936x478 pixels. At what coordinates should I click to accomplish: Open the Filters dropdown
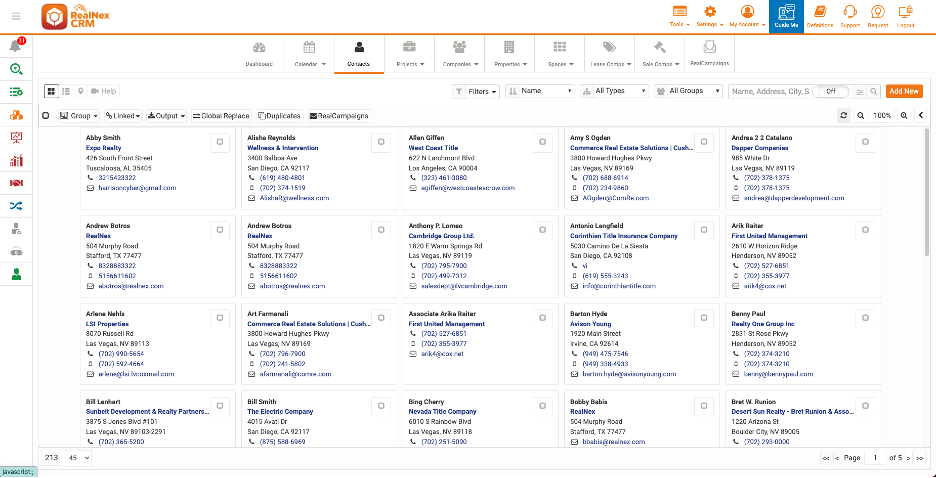click(x=476, y=91)
